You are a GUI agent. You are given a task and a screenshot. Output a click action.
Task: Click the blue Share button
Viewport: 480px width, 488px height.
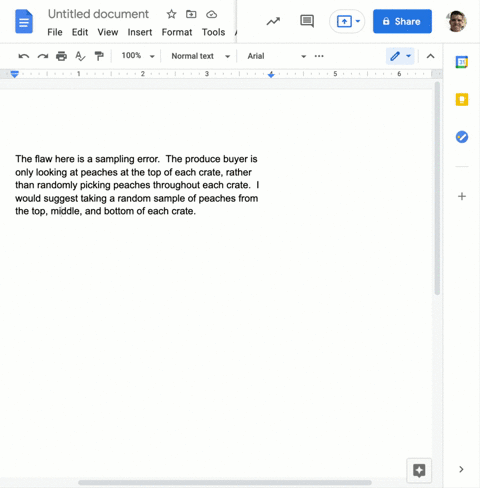402,21
